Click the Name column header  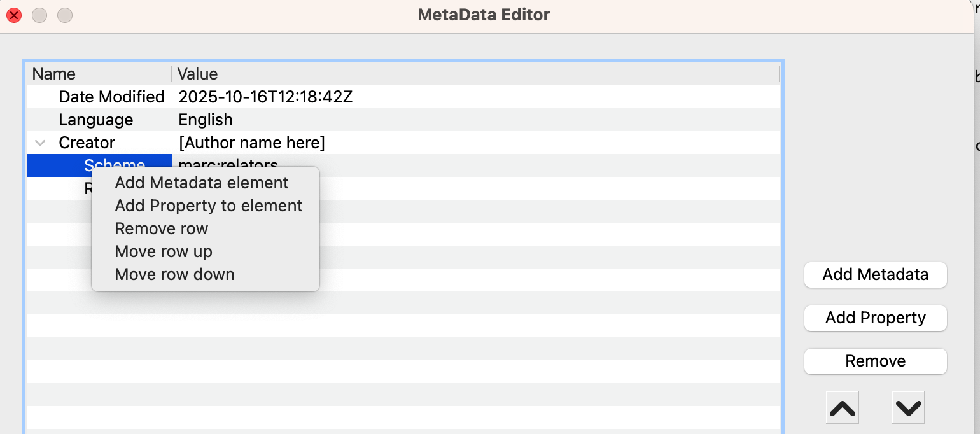click(54, 74)
